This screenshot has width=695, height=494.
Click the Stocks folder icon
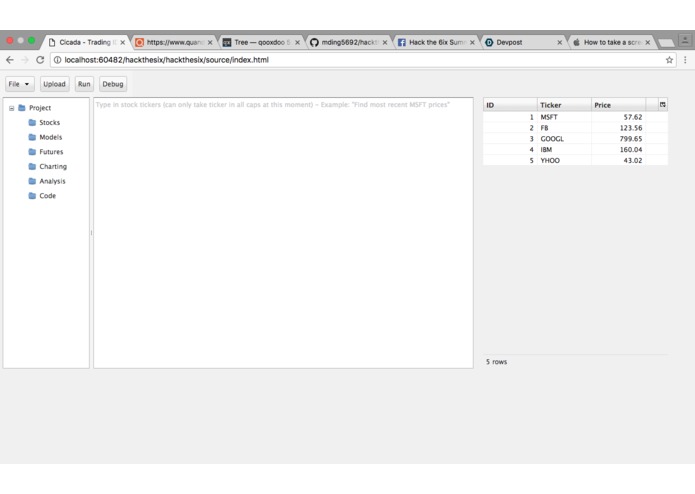[x=32, y=122]
